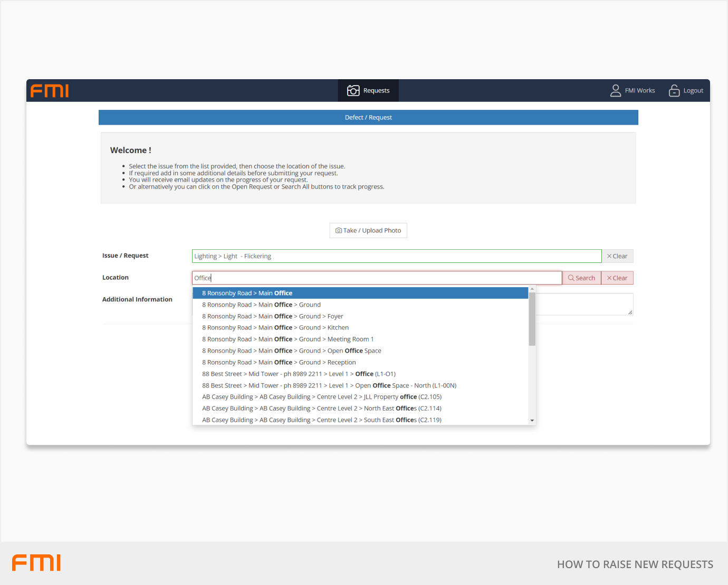Clear the Location field
The image size is (728, 585).
(617, 278)
